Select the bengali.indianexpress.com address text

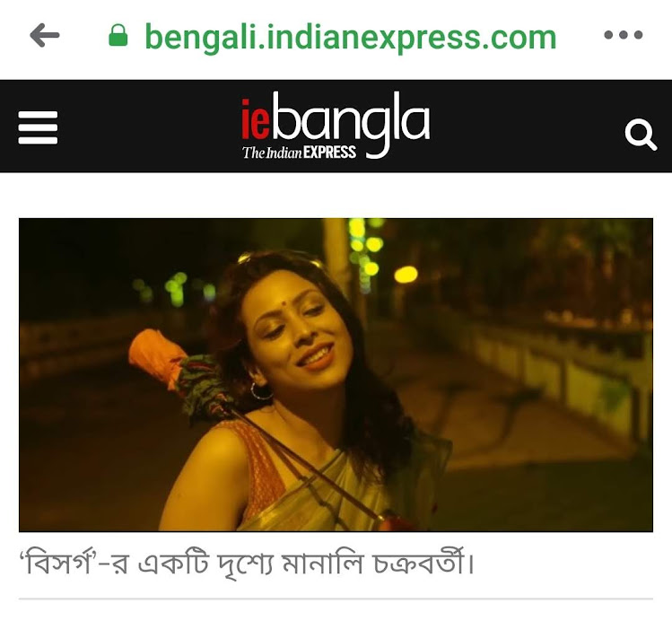coord(351,38)
